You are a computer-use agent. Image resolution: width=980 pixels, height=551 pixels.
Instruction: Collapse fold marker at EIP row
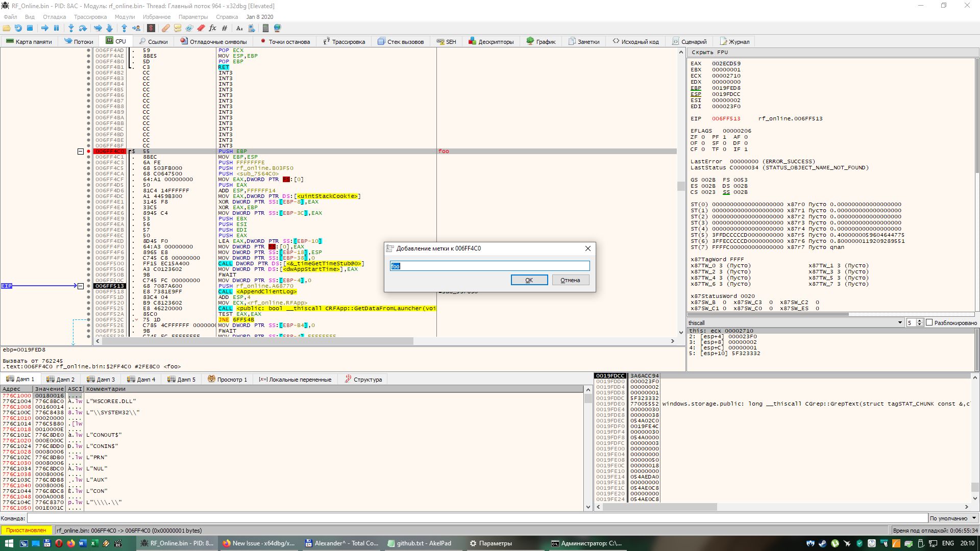point(80,286)
